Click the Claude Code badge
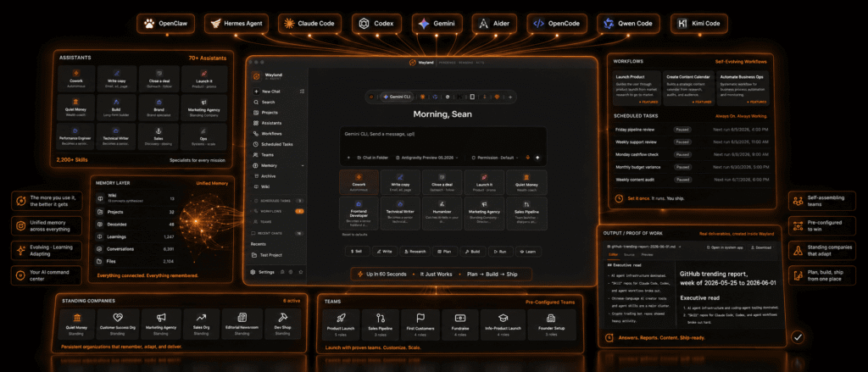868x372 pixels. [310, 24]
